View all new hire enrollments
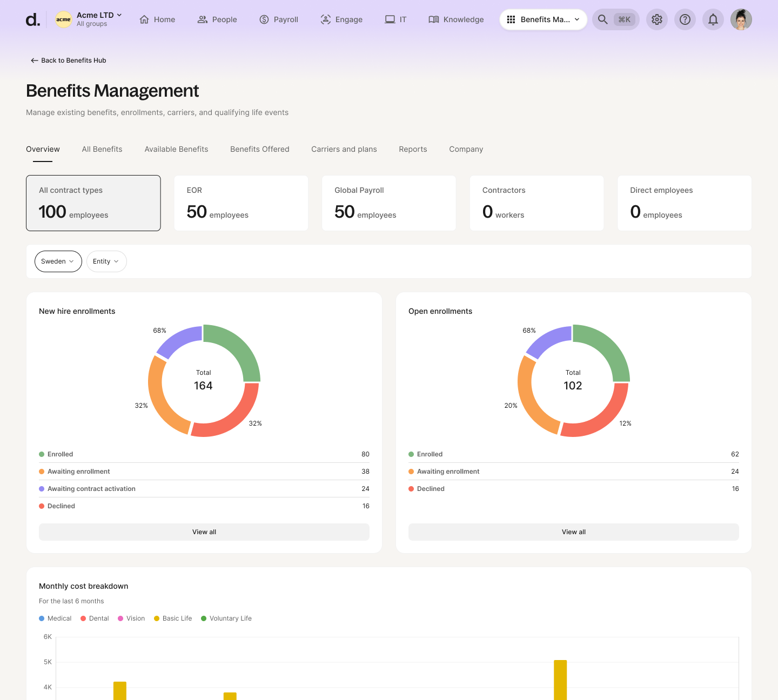 tap(204, 532)
